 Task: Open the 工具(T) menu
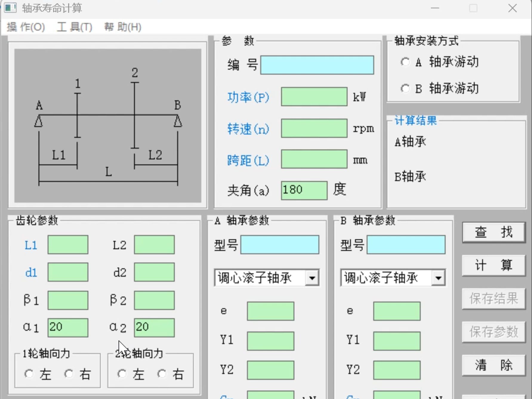[x=74, y=27]
